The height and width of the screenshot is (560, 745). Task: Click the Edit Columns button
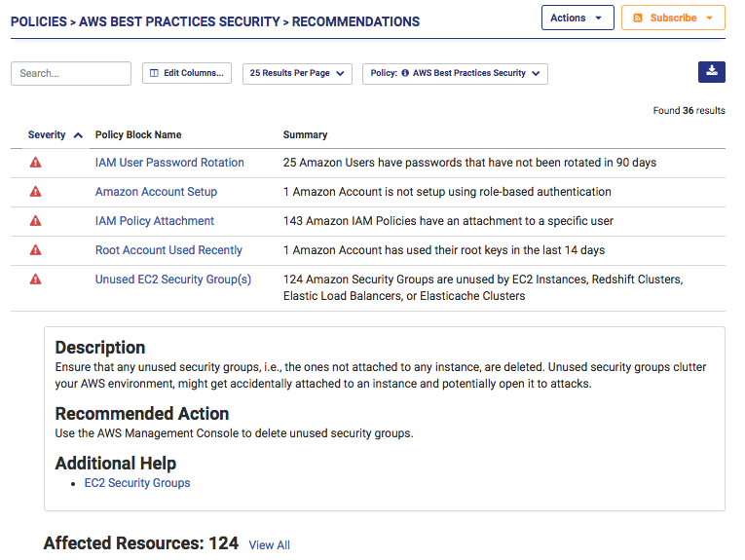tap(187, 73)
